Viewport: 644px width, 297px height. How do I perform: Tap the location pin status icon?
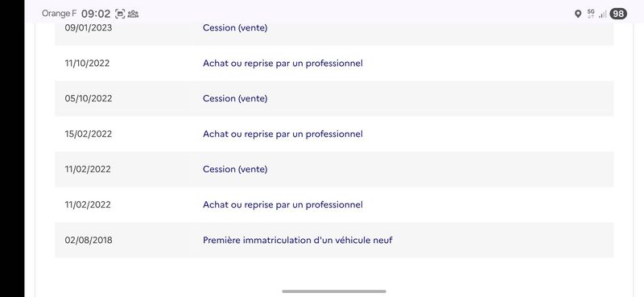click(577, 14)
